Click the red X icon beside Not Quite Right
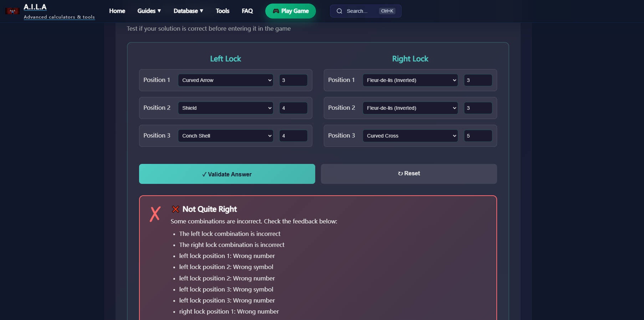 tap(175, 209)
